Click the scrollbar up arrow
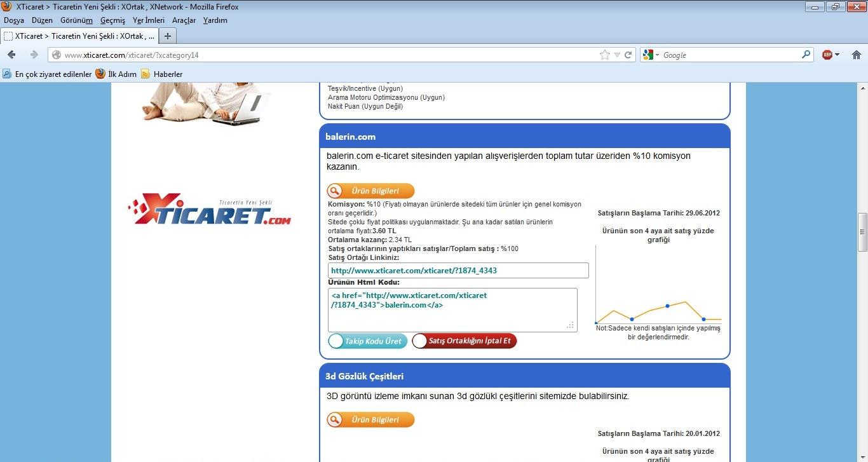 tap(862, 88)
